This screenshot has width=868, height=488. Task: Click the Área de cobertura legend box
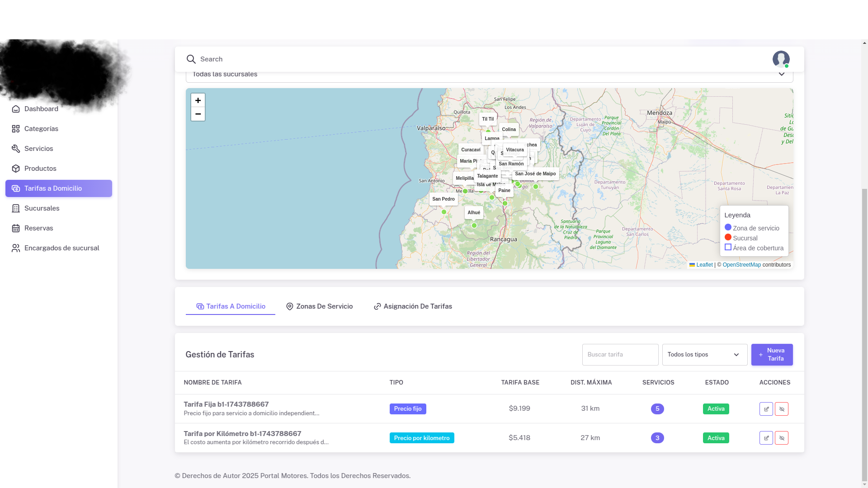[728, 247]
